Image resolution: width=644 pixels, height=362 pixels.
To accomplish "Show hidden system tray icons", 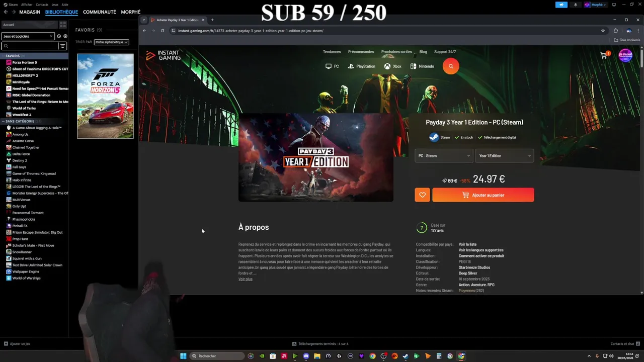I will (589, 356).
